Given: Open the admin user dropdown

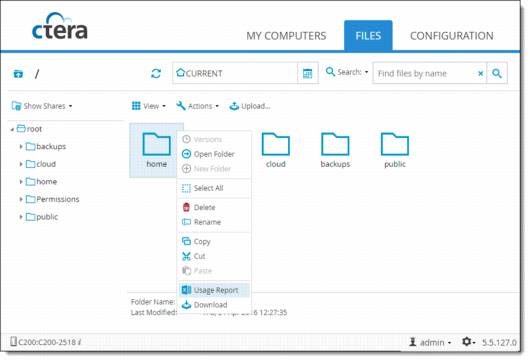Looking at the screenshot, I should (x=430, y=342).
